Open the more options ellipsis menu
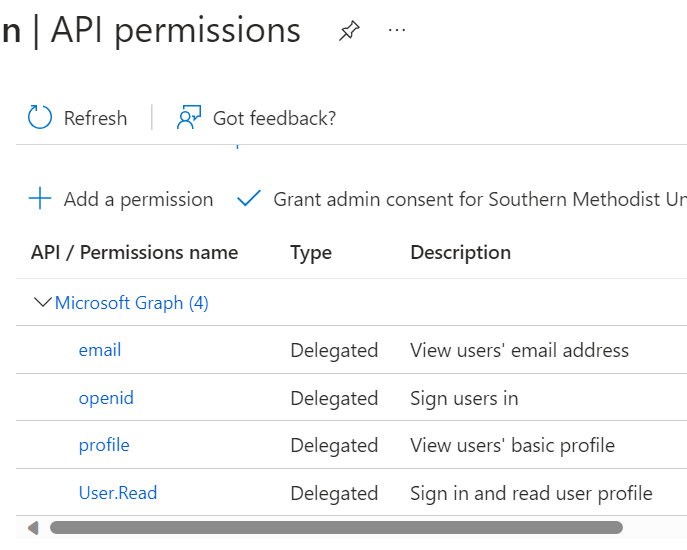Image resolution: width=687 pixels, height=550 pixels. [x=397, y=30]
